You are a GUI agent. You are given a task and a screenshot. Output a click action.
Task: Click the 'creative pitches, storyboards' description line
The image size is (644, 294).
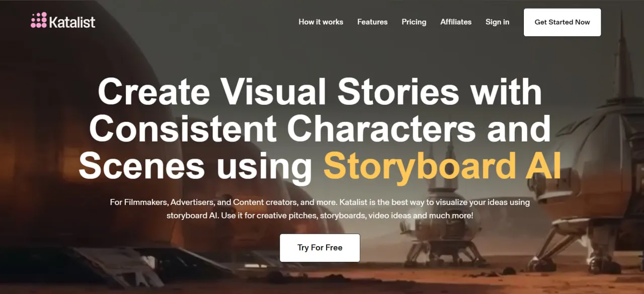(x=320, y=215)
